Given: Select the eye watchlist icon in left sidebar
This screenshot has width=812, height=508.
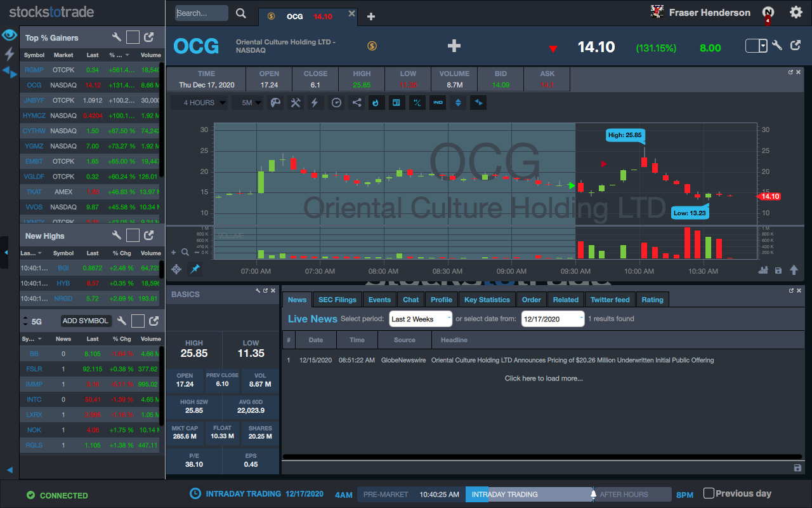Looking at the screenshot, I should click(x=10, y=35).
